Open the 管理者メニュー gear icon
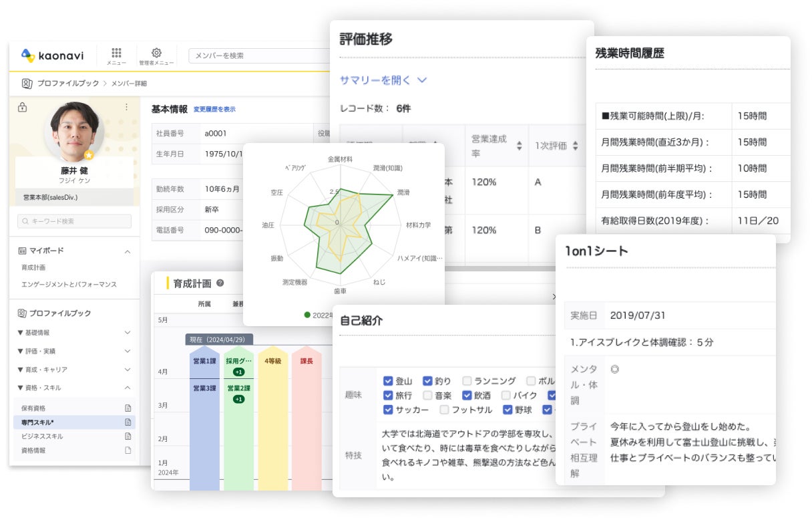The image size is (812, 520). pyautogui.click(x=156, y=52)
